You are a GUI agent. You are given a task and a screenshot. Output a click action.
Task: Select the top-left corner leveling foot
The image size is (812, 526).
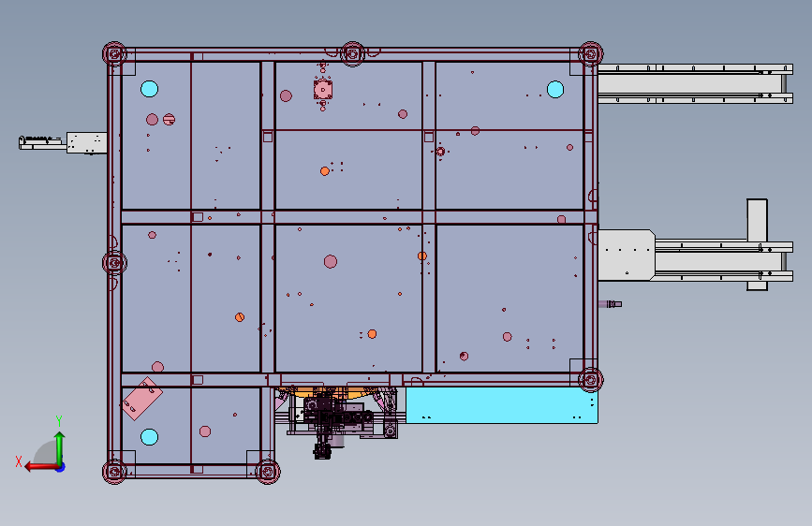point(114,54)
